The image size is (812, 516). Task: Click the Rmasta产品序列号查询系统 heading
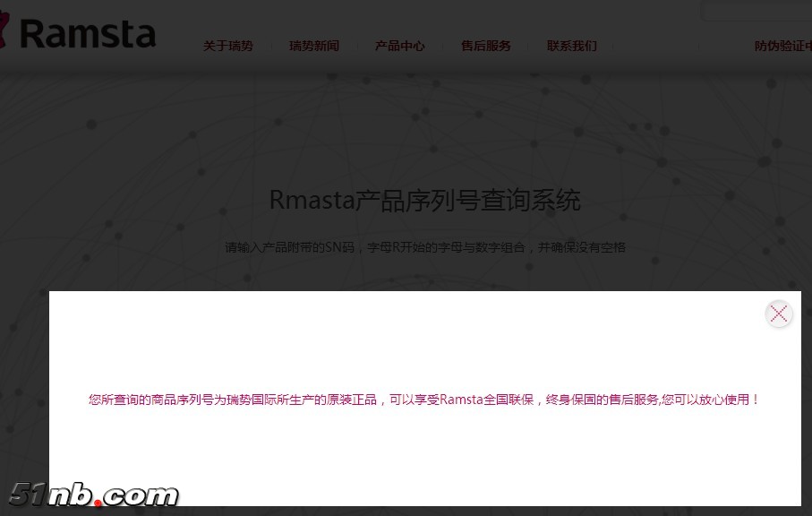coord(424,199)
